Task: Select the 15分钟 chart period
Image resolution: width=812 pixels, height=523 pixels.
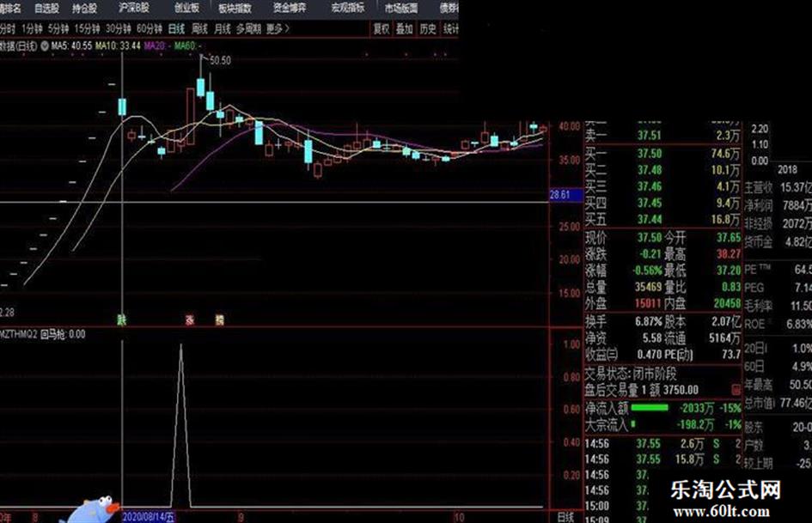Action: click(x=87, y=29)
